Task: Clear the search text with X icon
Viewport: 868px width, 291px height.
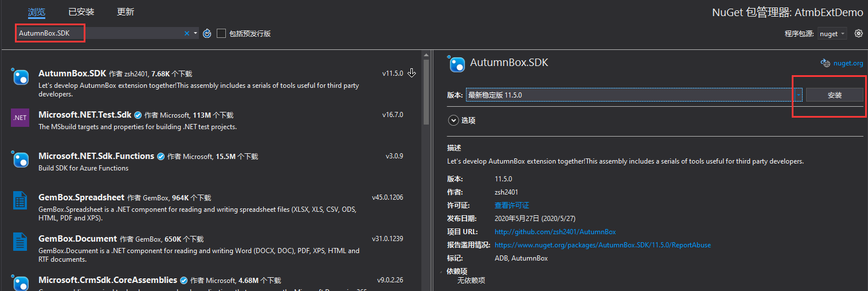Action: click(186, 33)
